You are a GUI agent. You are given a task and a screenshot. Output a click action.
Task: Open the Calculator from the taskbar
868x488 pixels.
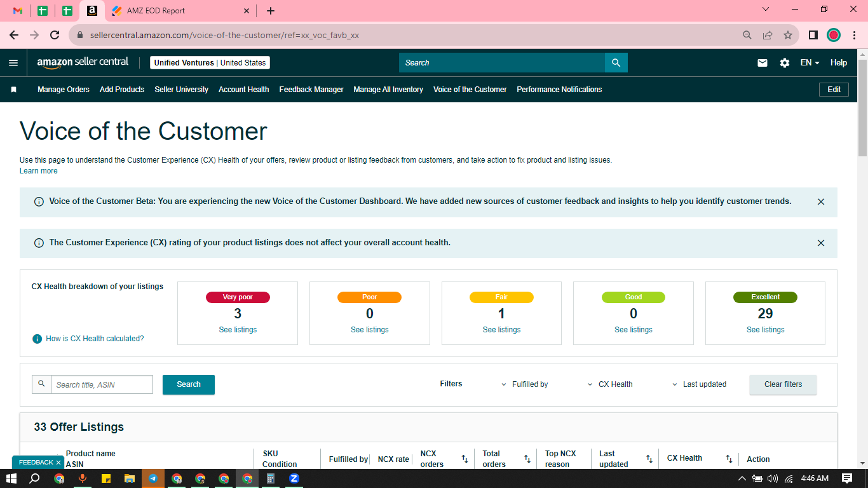(270, 478)
